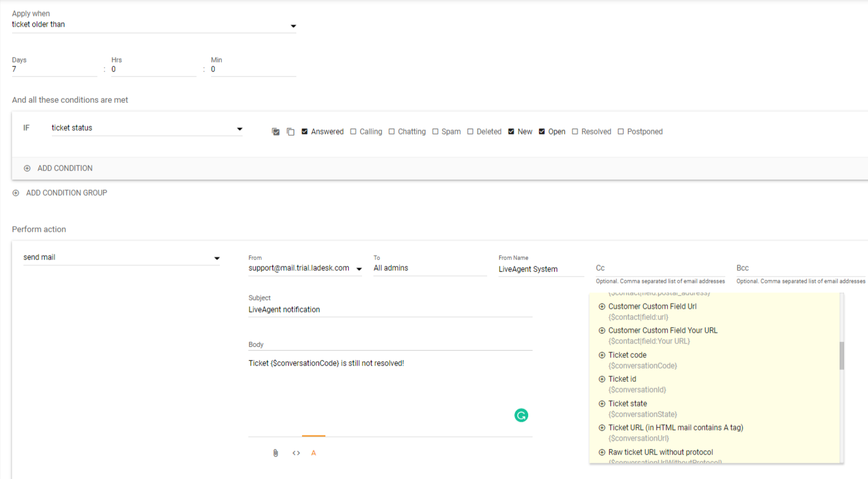Image resolution: width=868 pixels, height=479 pixels.
Task: Click the attachment paperclip icon
Action: [275, 453]
